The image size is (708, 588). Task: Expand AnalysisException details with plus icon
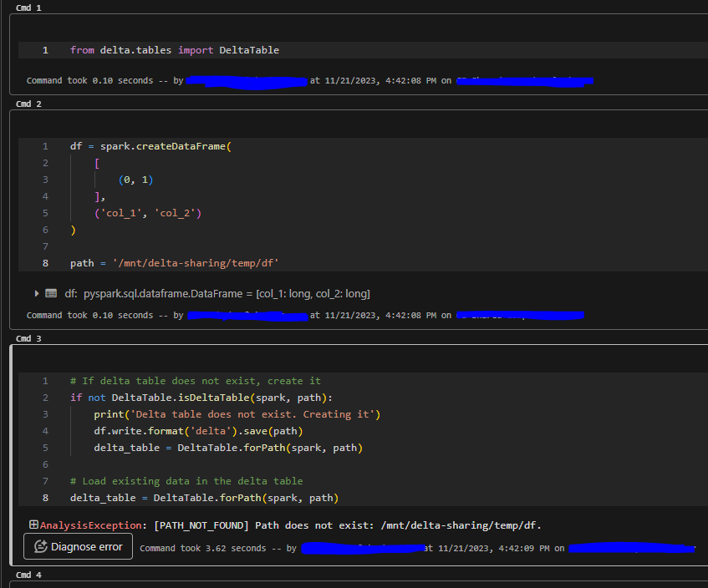point(33,525)
